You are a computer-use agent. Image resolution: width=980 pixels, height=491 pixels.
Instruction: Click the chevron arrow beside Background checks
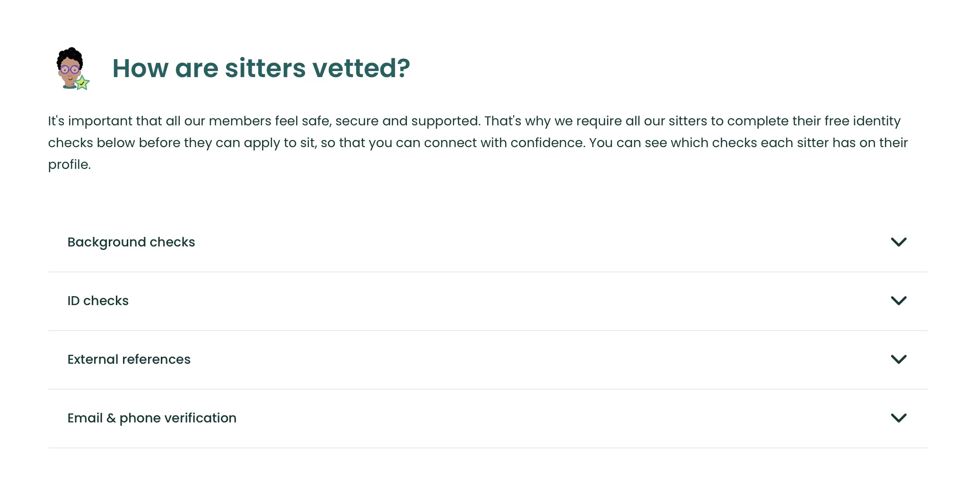898,242
